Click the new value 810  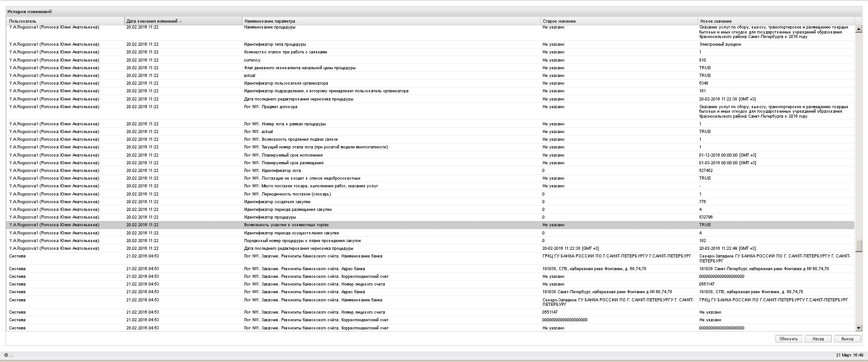pos(703,60)
